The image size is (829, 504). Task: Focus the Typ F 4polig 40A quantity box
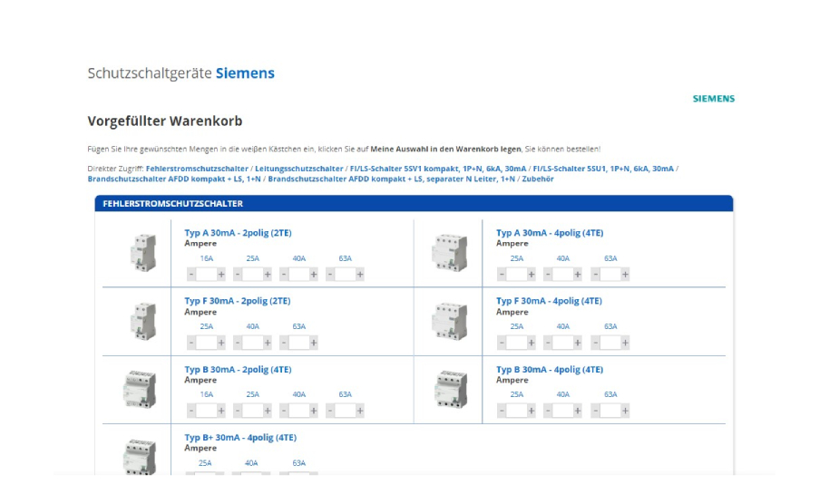563,343
